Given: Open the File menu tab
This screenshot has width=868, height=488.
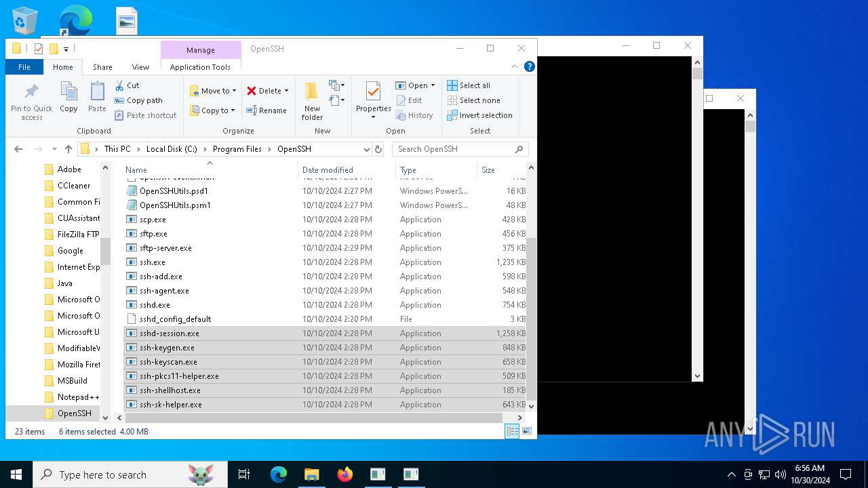Looking at the screenshot, I should click(x=24, y=67).
